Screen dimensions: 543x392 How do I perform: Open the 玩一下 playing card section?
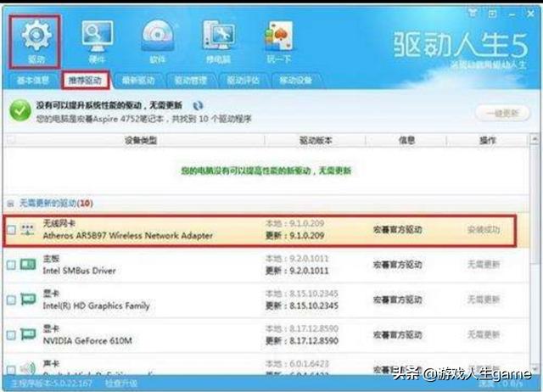coord(279,42)
